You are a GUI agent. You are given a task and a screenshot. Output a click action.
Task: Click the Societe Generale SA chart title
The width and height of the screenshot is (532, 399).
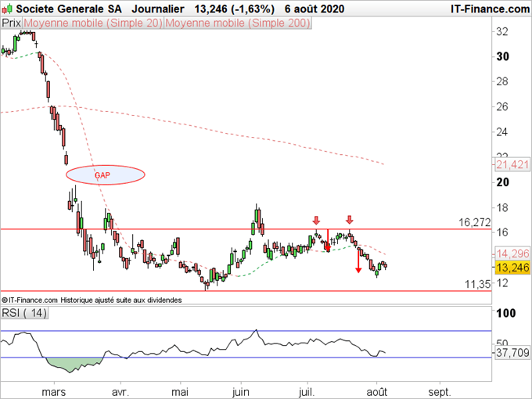[x=69, y=9]
